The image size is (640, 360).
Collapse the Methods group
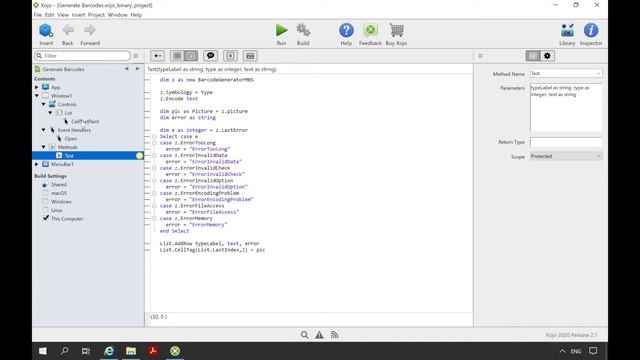coord(44,147)
